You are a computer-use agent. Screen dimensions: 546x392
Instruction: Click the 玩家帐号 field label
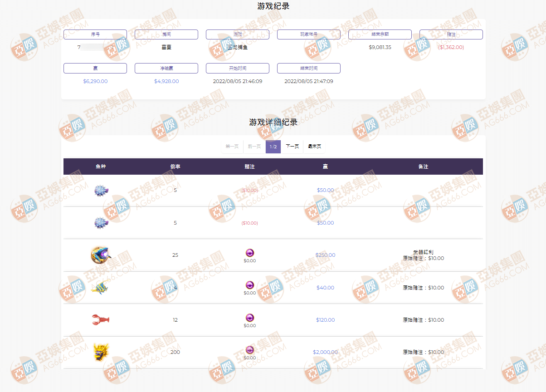click(309, 34)
